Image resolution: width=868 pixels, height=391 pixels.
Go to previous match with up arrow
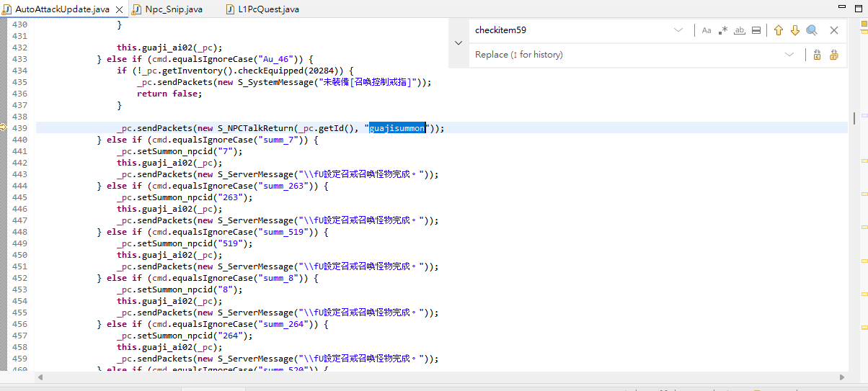[779, 30]
